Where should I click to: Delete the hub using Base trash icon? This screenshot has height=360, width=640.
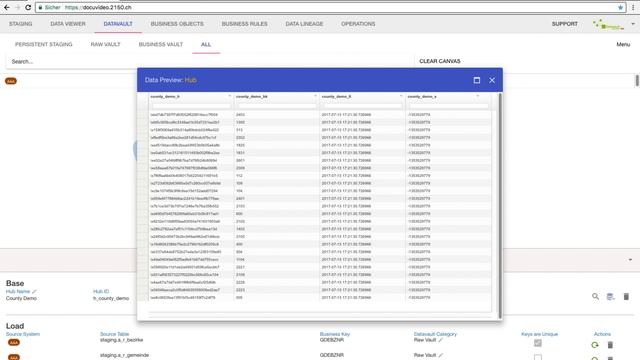[x=626, y=296]
